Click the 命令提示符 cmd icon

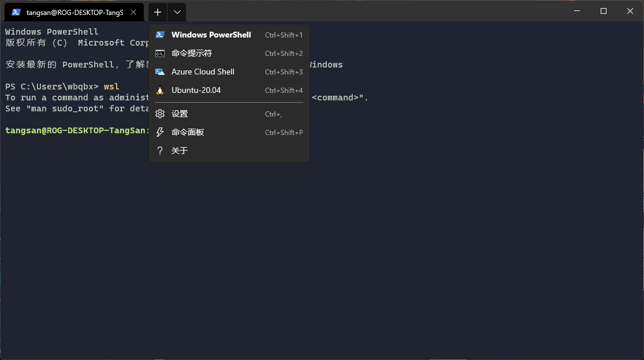click(x=160, y=53)
